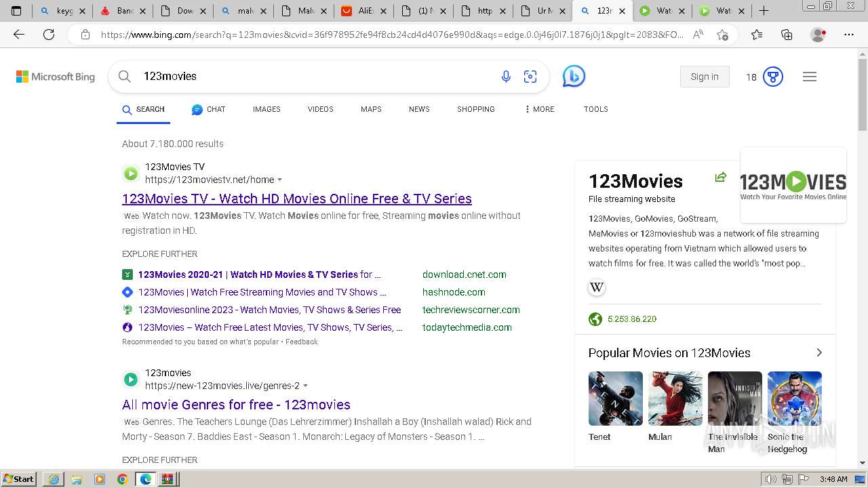The height and width of the screenshot is (488, 868).
Task: Click the share icon in 123Movies panel
Action: coord(721,177)
